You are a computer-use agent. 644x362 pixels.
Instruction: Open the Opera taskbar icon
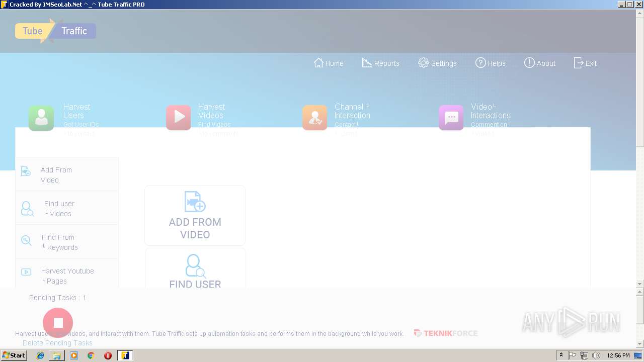108,355
